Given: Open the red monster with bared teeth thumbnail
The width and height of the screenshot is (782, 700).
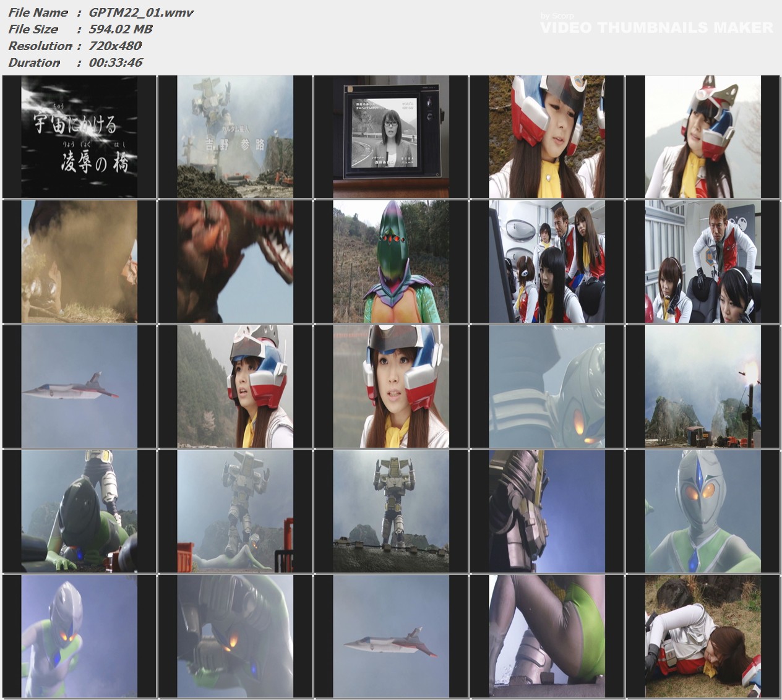Looking at the screenshot, I should click(235, 261).
